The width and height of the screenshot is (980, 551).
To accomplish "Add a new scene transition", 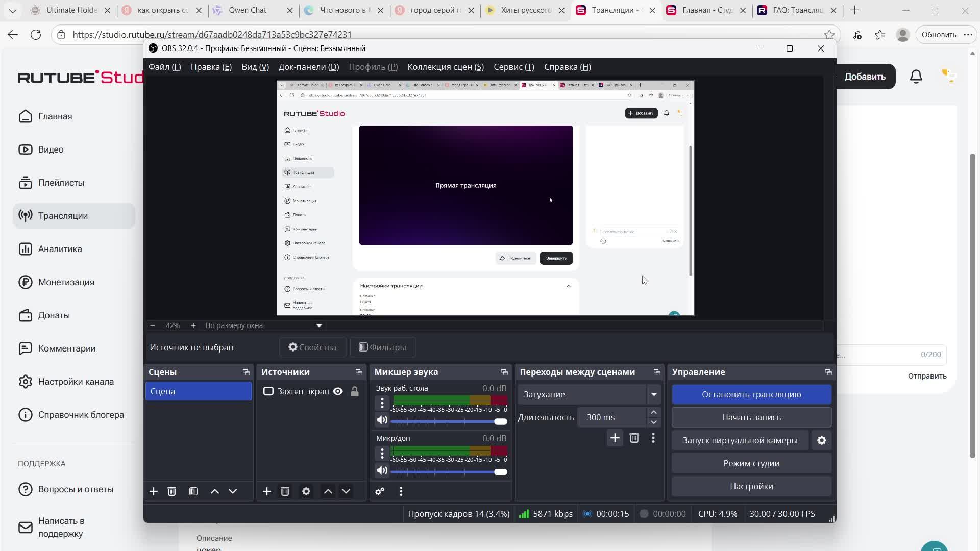I will tap(615, 438).
